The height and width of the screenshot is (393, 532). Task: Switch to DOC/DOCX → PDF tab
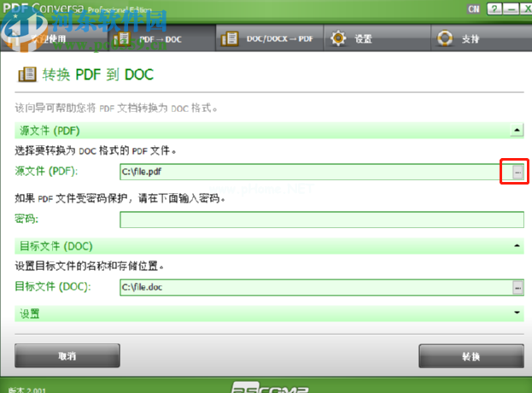[x=269, y=38]
